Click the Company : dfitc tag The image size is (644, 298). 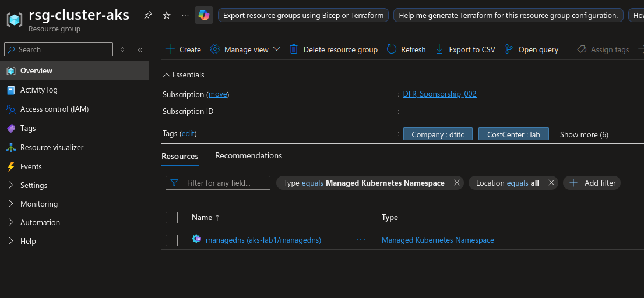(438, 134)
